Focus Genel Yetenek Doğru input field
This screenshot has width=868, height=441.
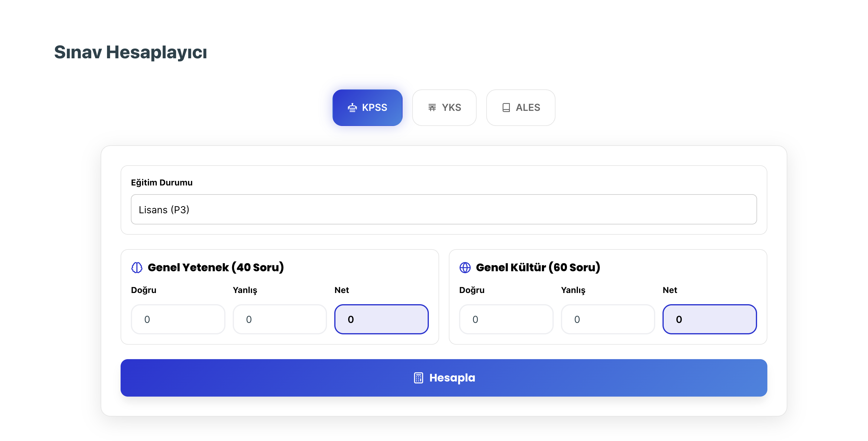click(x=178, y=319)
